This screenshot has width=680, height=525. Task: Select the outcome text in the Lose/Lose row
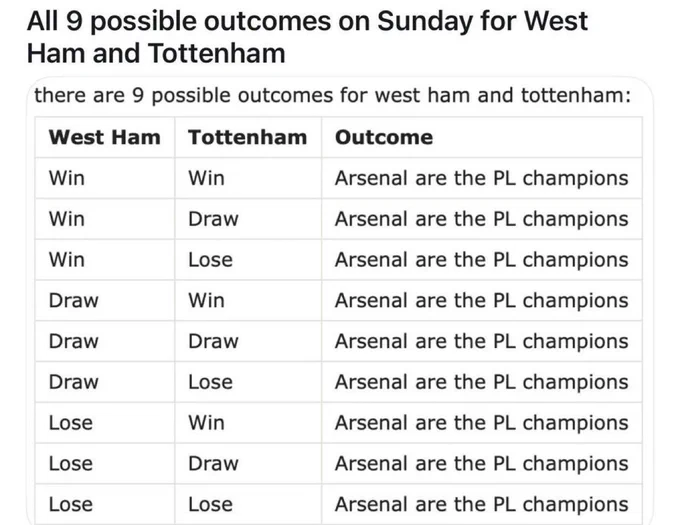coord(481,504)
